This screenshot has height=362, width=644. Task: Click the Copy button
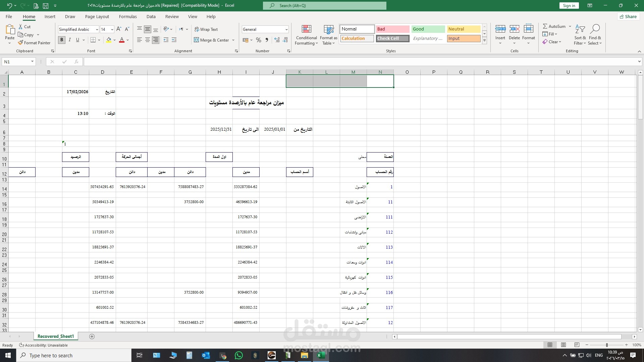pyautogui.click(x=26, y=35)
